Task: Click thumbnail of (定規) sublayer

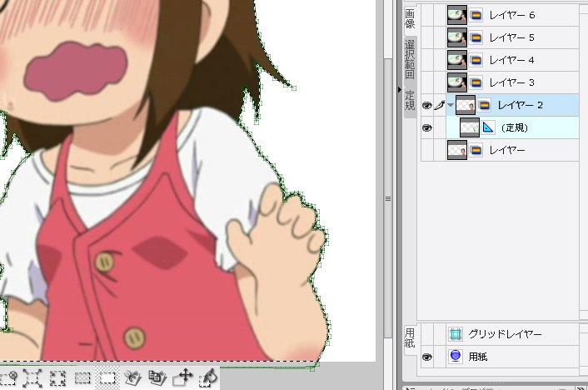Action: click(470, 128)
